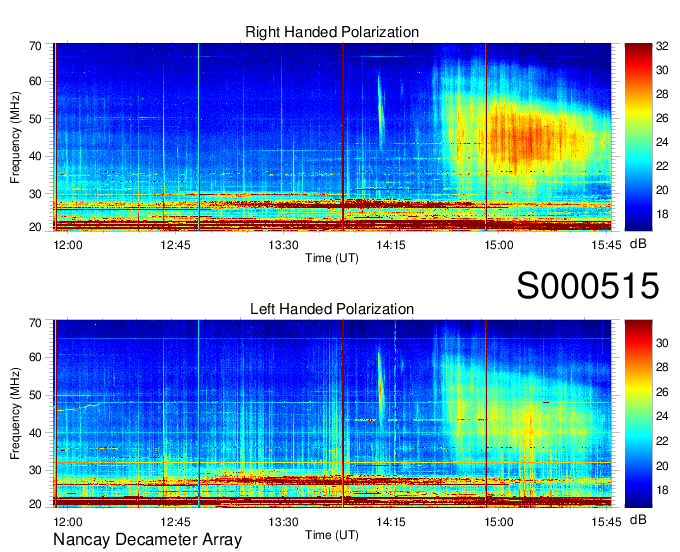Screen dimensions: 680x552
Task: Click the "20" value on the Right Handed color bar
Action: tap(662, 190)
